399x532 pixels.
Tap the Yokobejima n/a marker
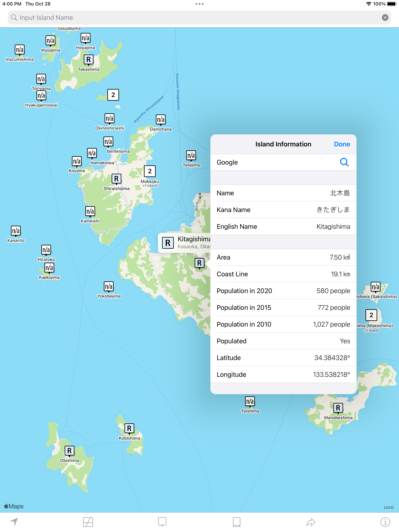pyautogui.click(x=109, y=286)
